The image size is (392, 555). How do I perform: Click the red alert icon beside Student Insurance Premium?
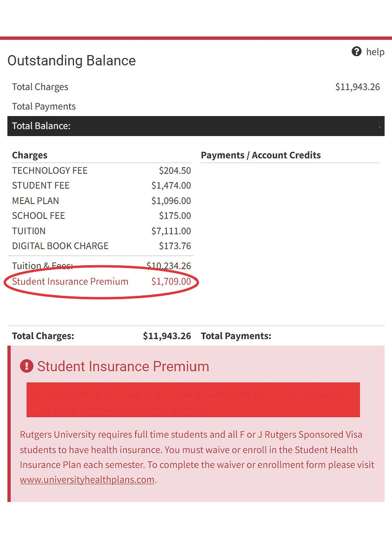(x=27, y=367)
